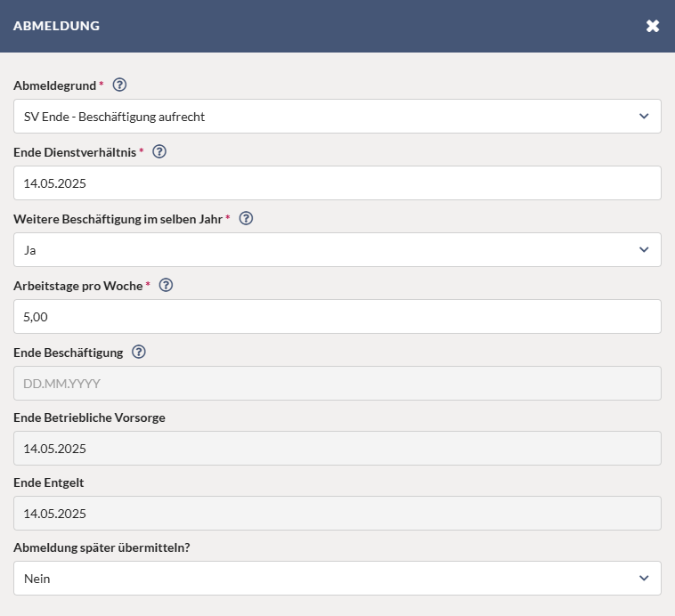Click help icon for Weitere Beschäftigung im selben Jahr

[x=246, y=218]
